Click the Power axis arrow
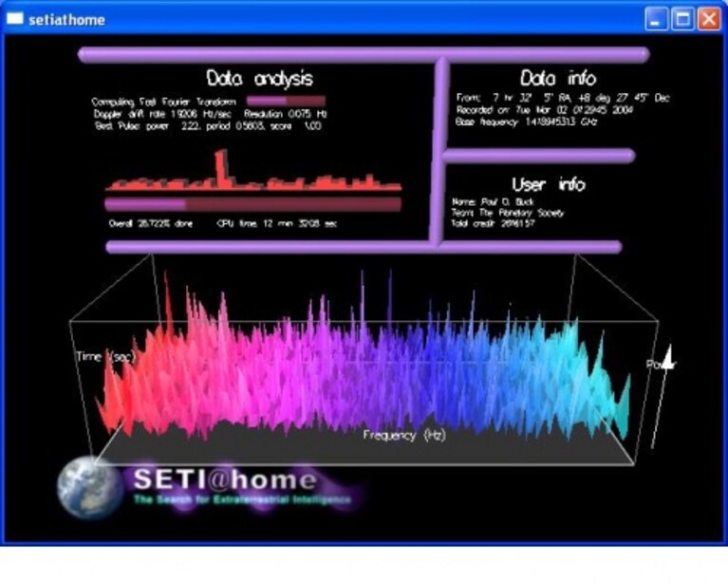728x583 pixels. (x=663, y=396)
